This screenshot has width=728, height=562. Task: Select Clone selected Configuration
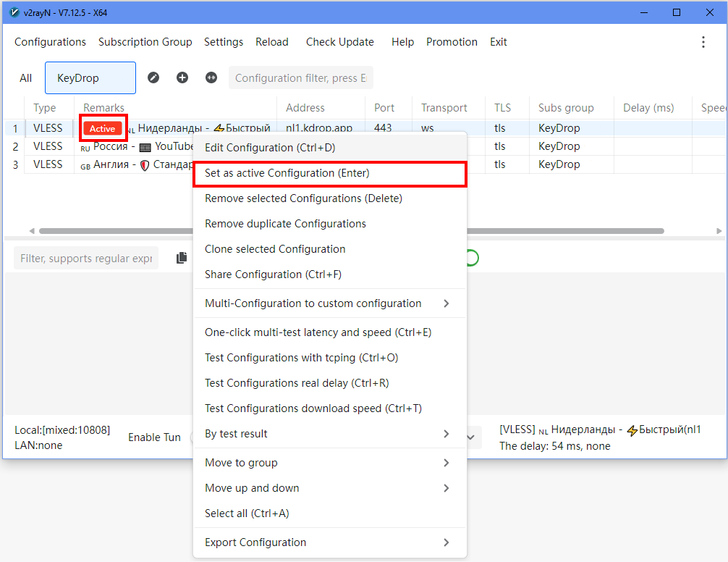[x=275, y=249]
